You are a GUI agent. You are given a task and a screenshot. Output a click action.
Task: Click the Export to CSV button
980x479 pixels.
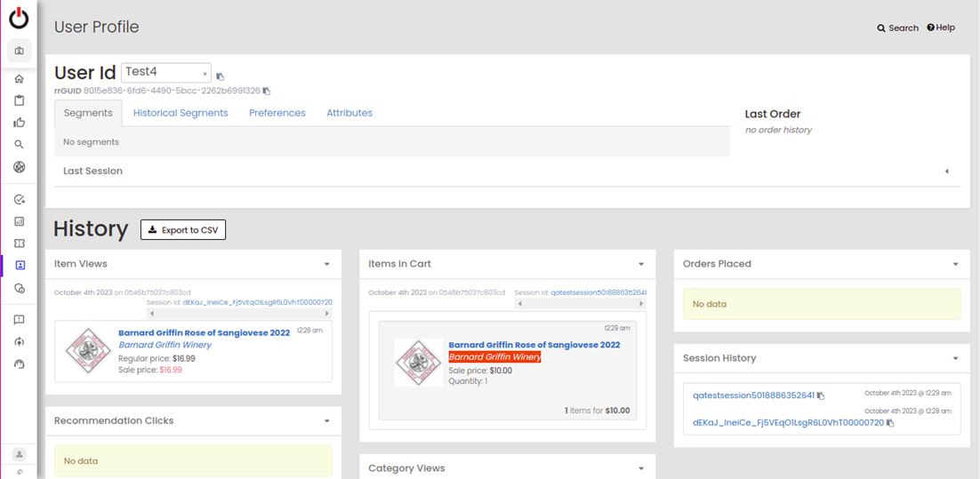point(183,230)
